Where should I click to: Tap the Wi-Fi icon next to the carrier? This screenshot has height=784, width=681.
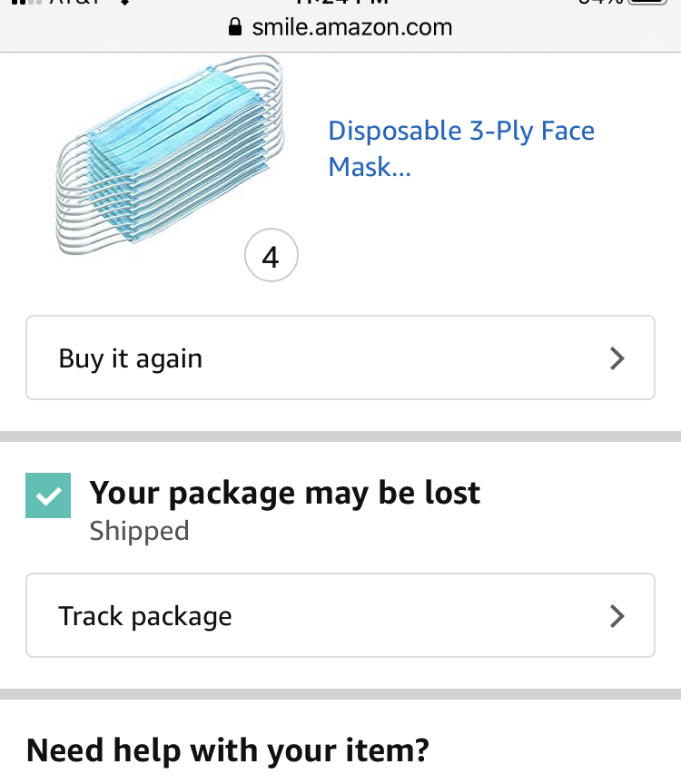tap(124, 3)
